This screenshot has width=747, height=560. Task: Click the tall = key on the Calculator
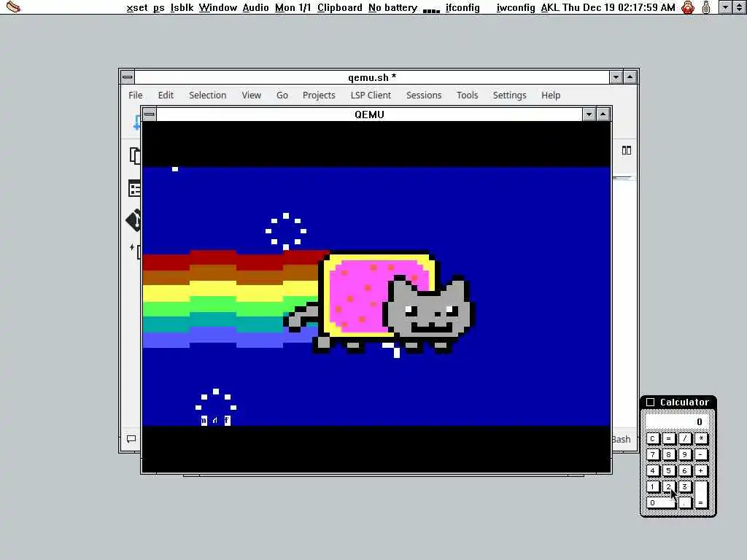(x=701, y=495)
